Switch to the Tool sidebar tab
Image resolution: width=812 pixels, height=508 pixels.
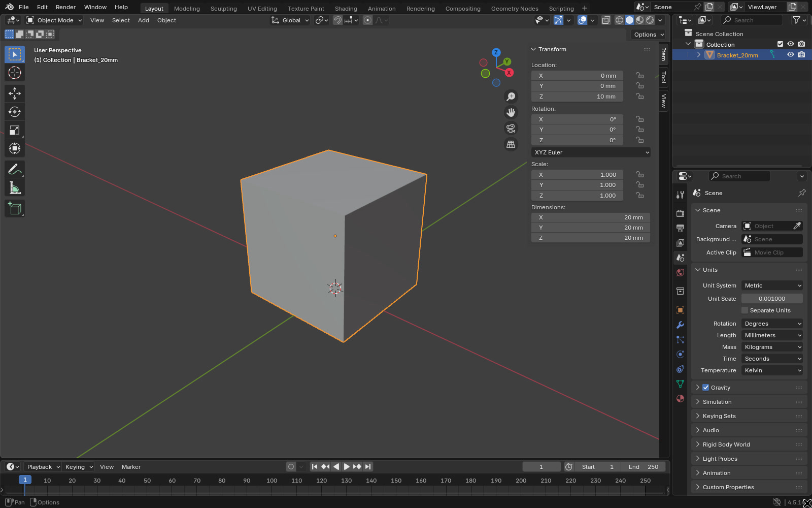663,77
